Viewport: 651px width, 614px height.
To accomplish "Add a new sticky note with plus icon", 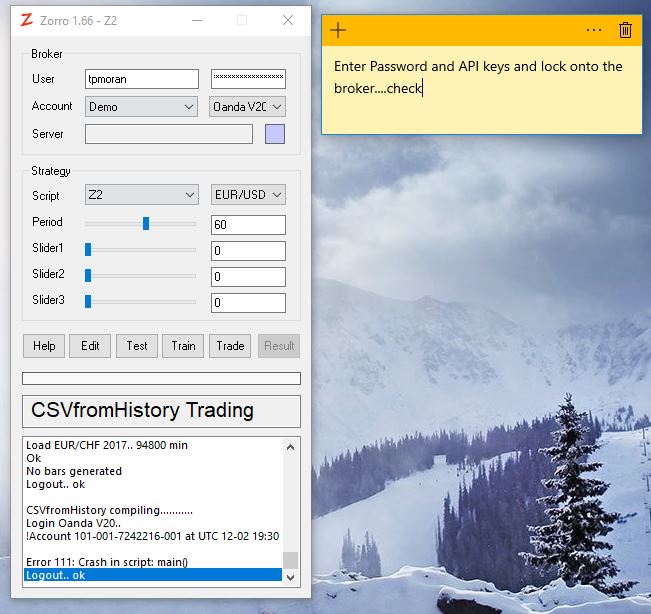I will [x=338, y=30].
